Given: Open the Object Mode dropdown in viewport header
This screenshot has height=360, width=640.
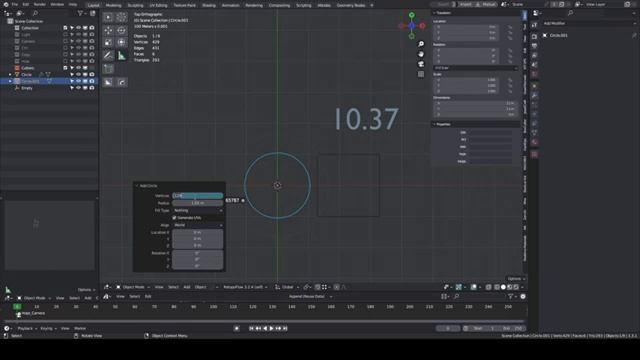Looking at the screenshot, I should click(x=133, y=287).
